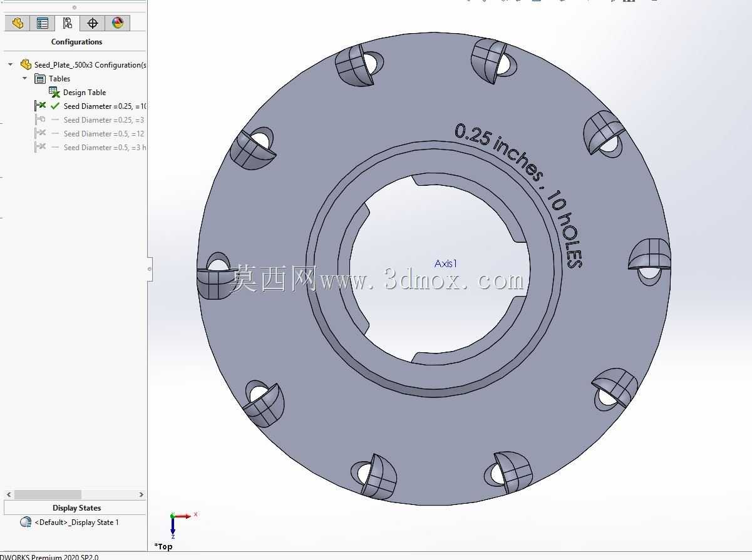Screen dimensions: 752x560
Task: Collapse the Seed_Plate_.500x3 Configuration node
Action: (11, 64)
